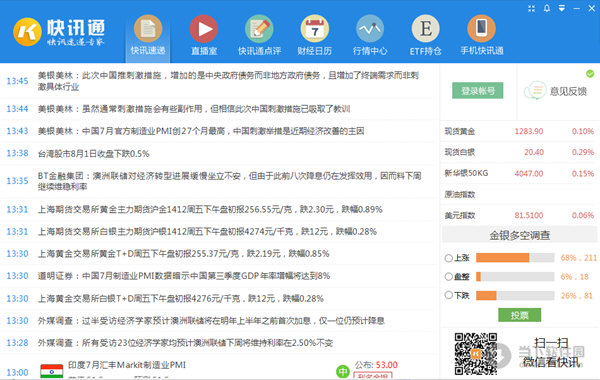Image resolution: width=600 pixels, height=380 pixels.
Task: Click the 现货白银 quote row
Action: [519, 152]
